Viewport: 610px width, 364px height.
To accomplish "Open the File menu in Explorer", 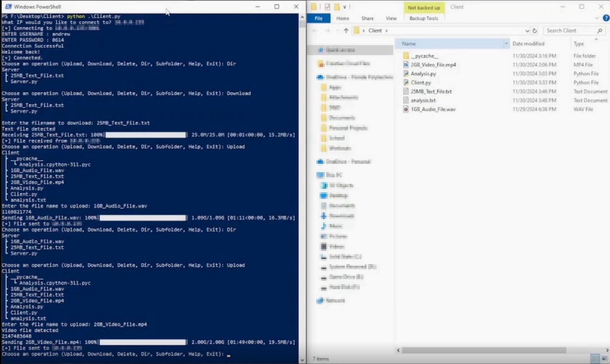I will [318, 18].
